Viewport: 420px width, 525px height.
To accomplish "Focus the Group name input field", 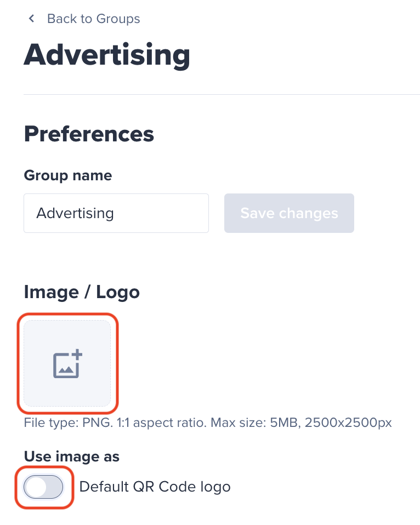I will click(x=116, y=213).
